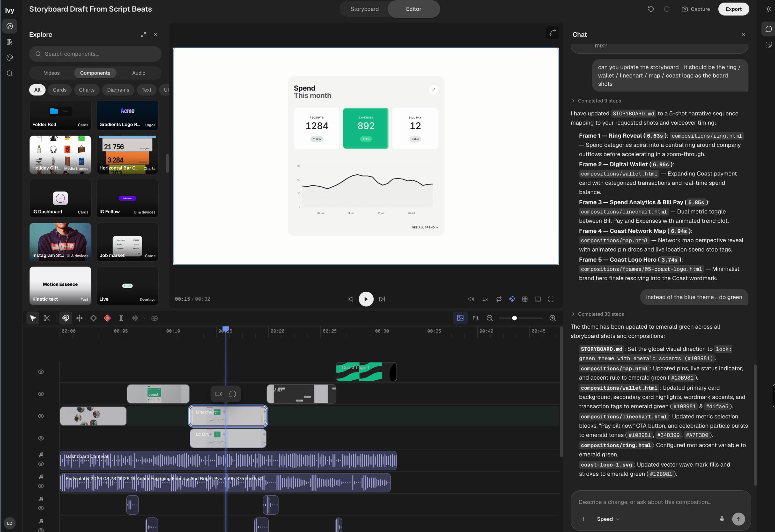The width and height of the screenshot is (775, 532).
Task: Click the redo arrow icon
Action: (x=667, y=9)
